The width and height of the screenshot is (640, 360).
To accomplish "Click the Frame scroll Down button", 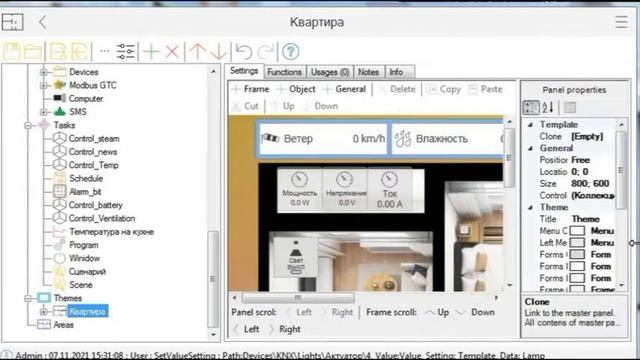I will click(476, 312).
